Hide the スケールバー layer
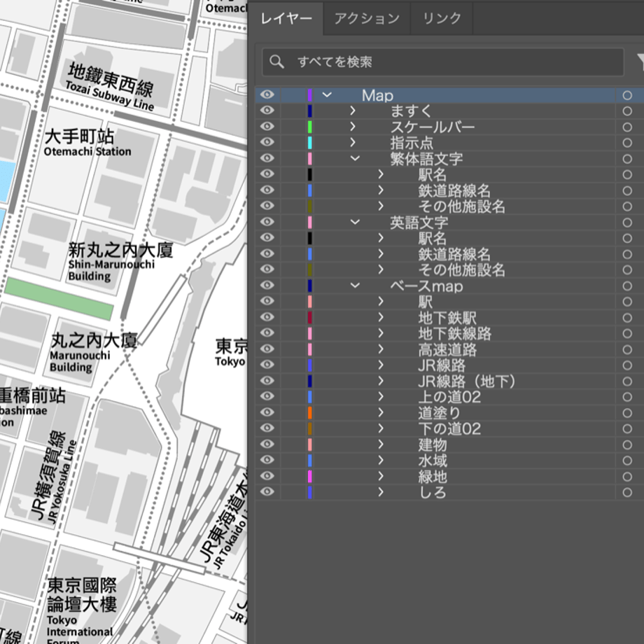 click(267, 127)
